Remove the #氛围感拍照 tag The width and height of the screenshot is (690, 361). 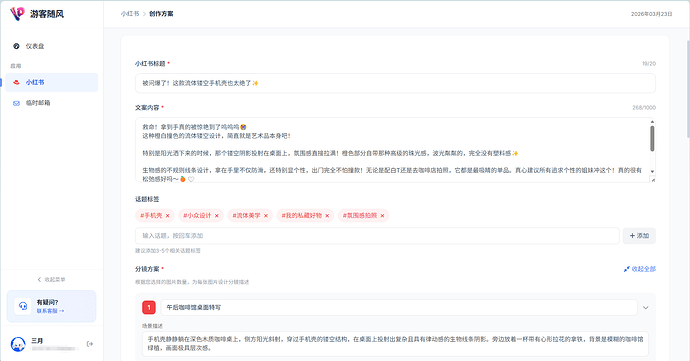coord(382,216)
